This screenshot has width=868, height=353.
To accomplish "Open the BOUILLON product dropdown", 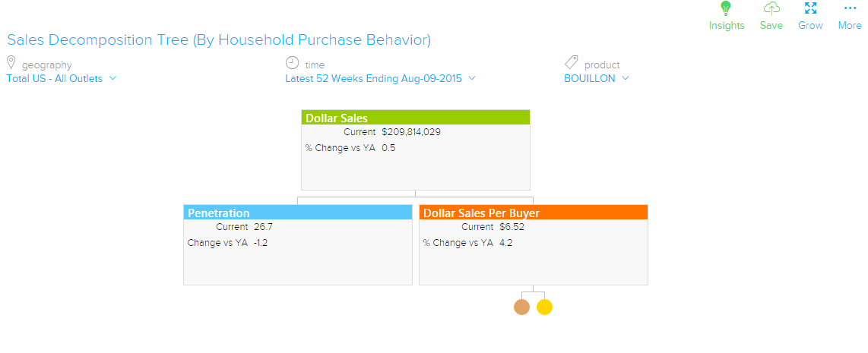I will click(597, 78).
